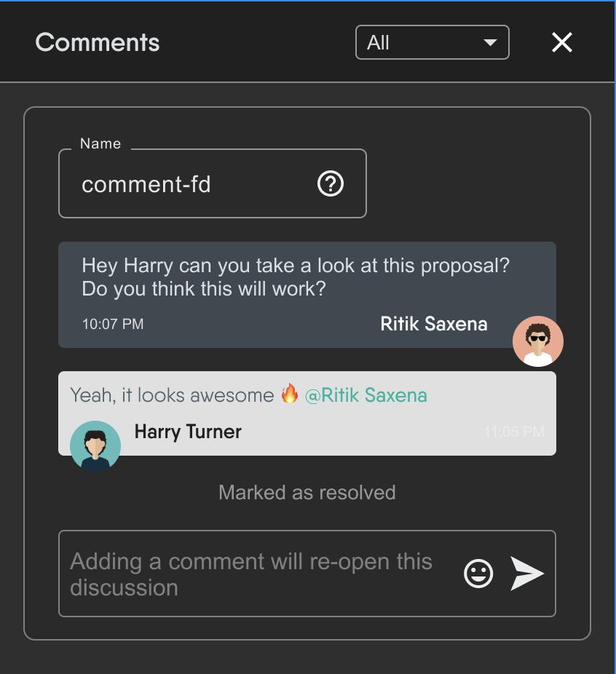The width and height of the screenshot is (616, 674).
Task: Open the emoji picker smiley icon
Action: click(x=478, y=574)
